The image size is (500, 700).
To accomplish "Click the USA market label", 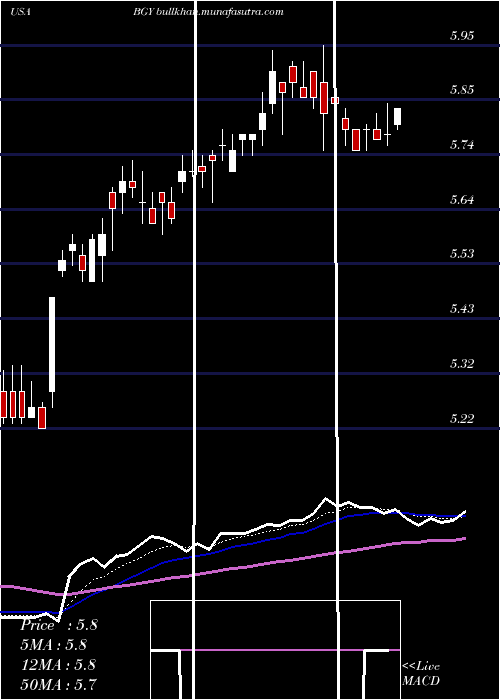I will tap(20, 12).
